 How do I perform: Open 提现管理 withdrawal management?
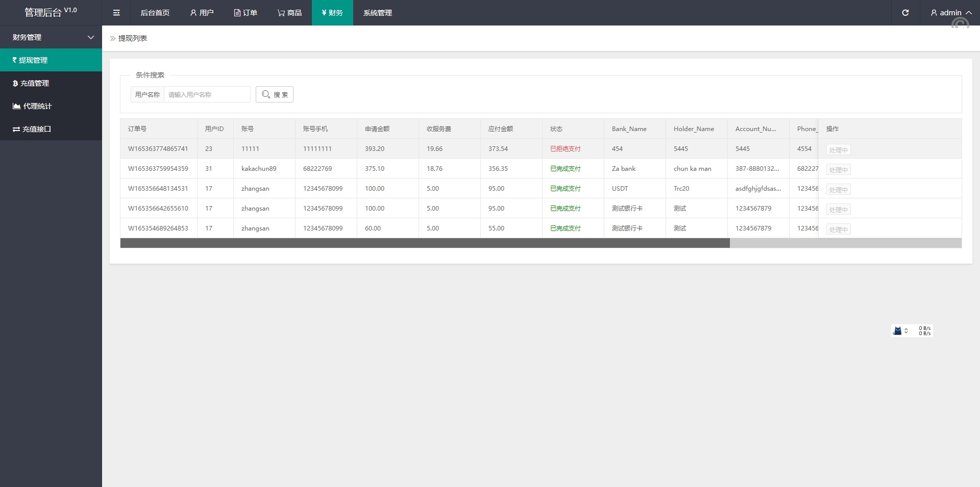(x=51, y=60)
